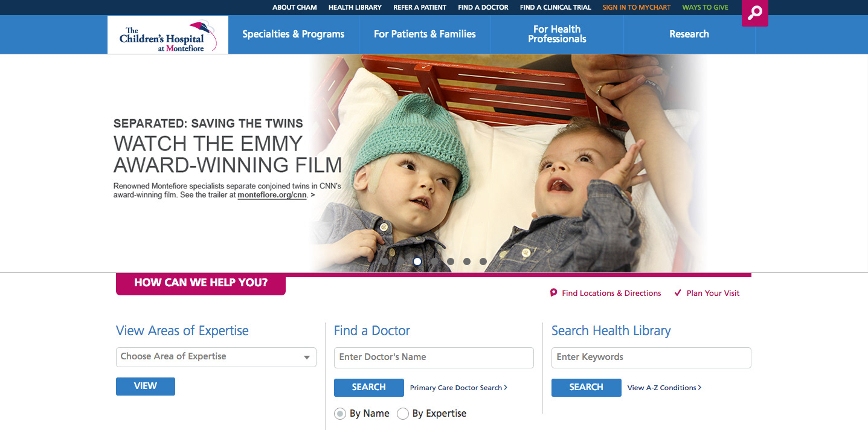Click the twins hero banner image

507,163
